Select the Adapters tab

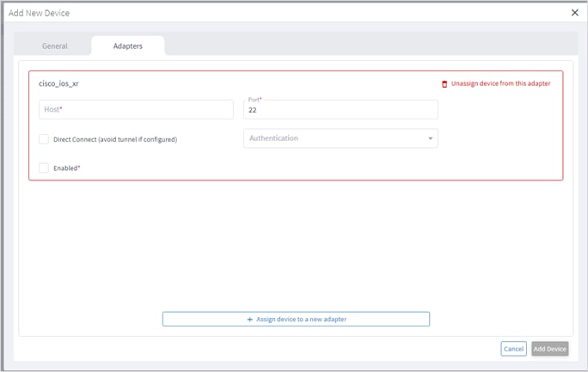128,46
